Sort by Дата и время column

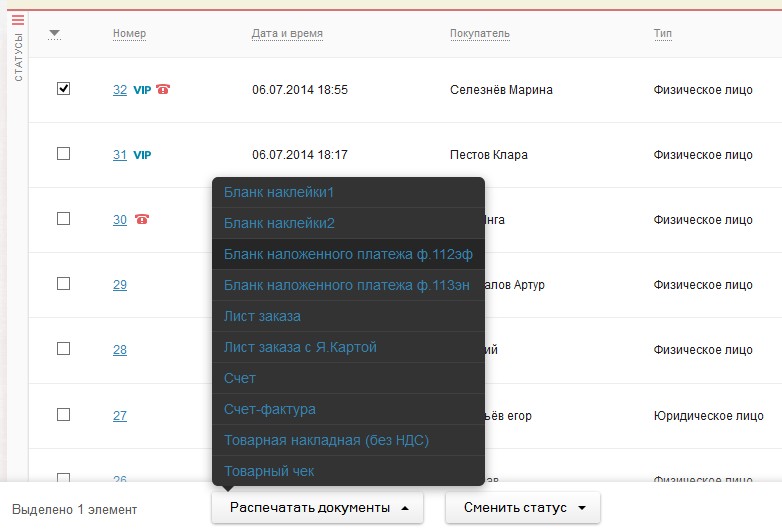click(x=287, y=34)
